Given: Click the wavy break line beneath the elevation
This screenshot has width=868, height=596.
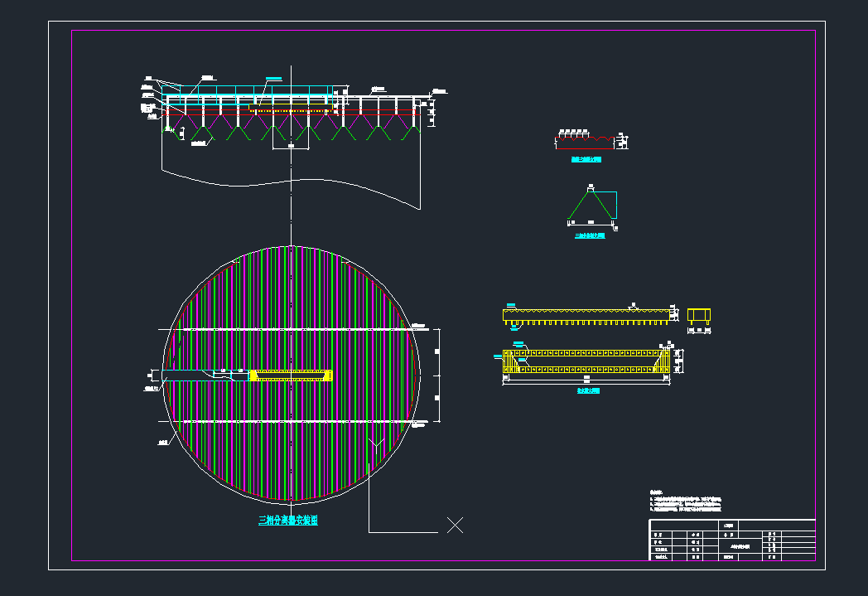Looking at the screenshot, I should click(x=290, y=185).
